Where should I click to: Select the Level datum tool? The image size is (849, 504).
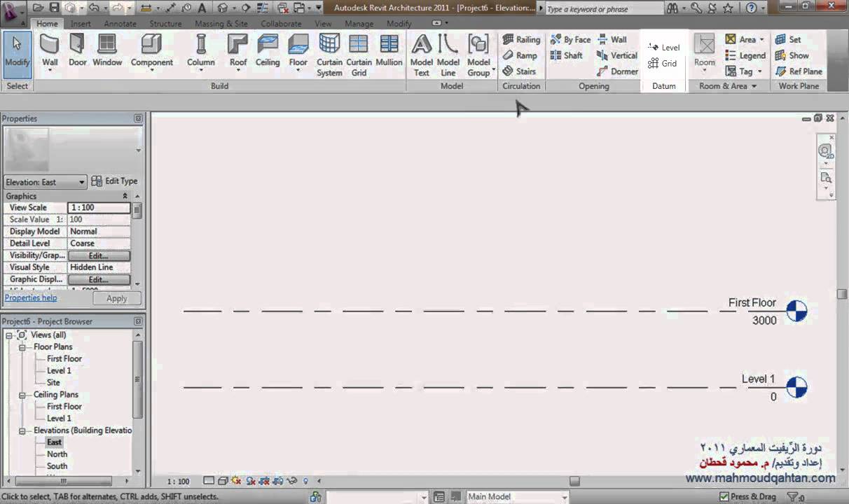coord(664,48)
